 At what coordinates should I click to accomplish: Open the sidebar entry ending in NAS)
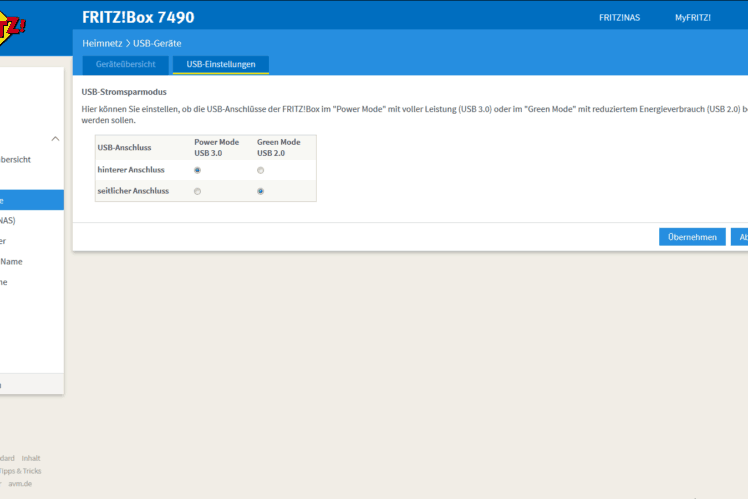8,220
